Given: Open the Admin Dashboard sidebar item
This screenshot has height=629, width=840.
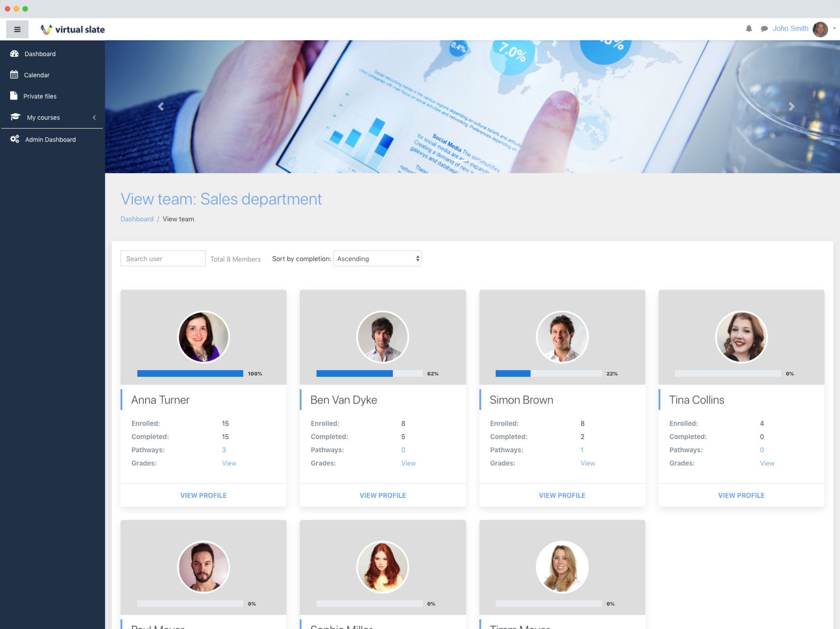Looking at the screenshot, I should (50, 139).
